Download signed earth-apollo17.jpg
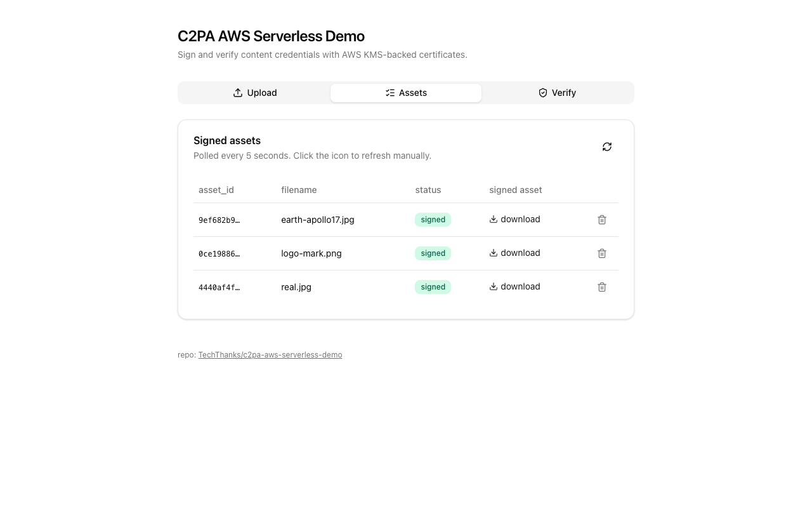812x508 pixels. (x=514, y=219)
